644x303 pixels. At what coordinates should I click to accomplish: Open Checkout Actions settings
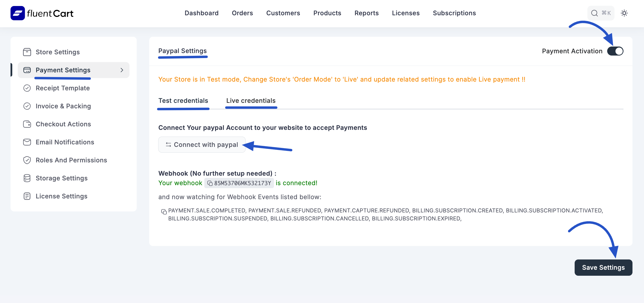pos(63,124)
